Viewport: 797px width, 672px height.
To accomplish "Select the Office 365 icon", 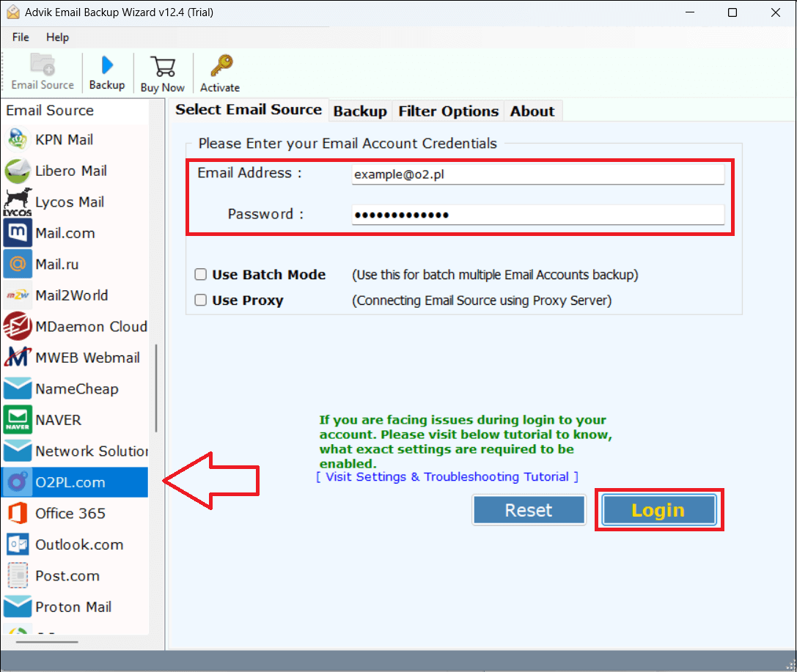I will point(18,513).
